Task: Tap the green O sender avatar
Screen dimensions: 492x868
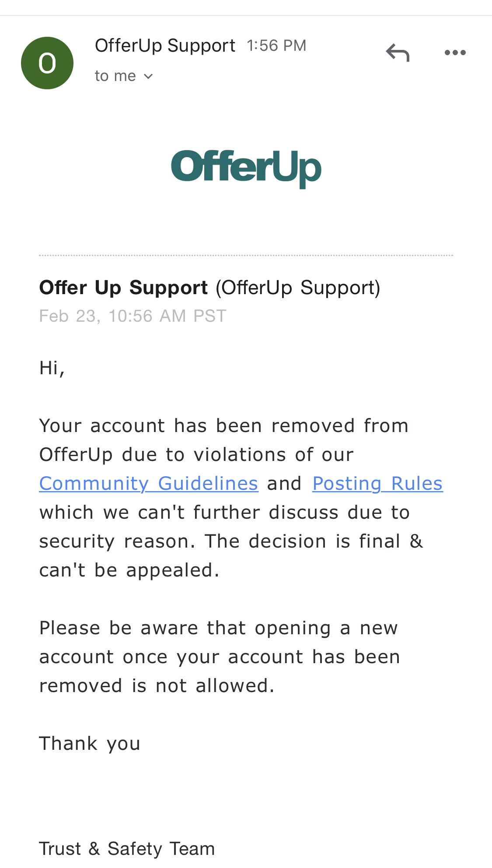Action: click(47, 63)
